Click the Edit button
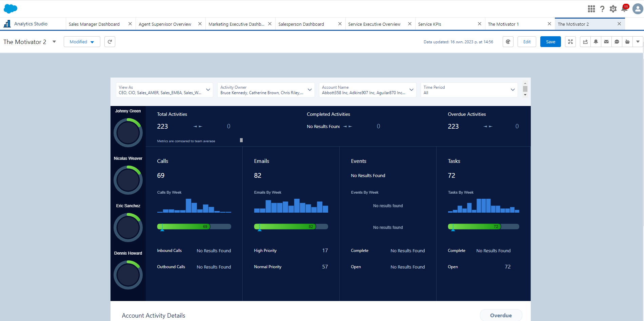The width and height of the screenshot is (644, 321). pos(527,41)
